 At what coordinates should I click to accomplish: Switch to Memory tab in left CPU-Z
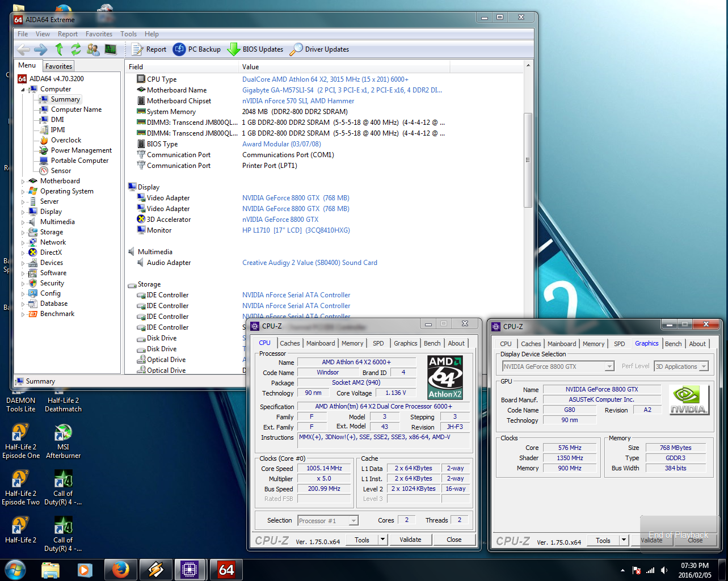[x=352, y=343]
